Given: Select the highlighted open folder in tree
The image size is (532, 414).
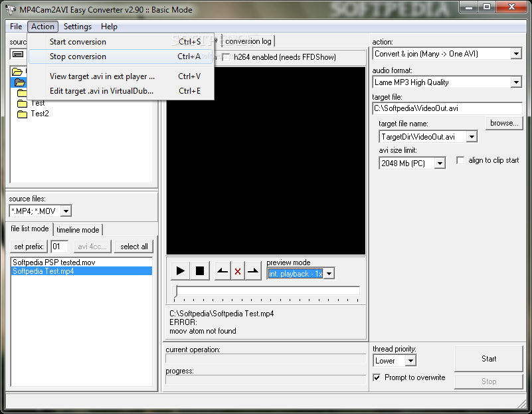Looking at the screenshot, I should point(20,82).
